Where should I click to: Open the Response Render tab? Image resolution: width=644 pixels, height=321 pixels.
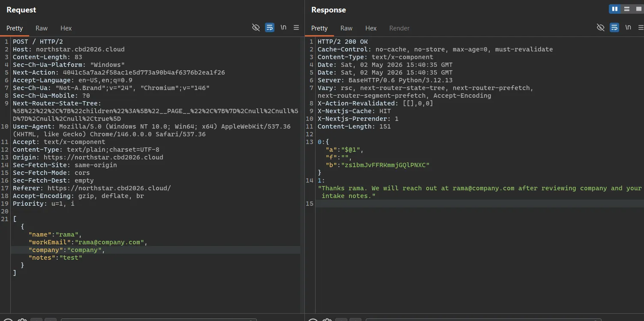pos(399,28)
